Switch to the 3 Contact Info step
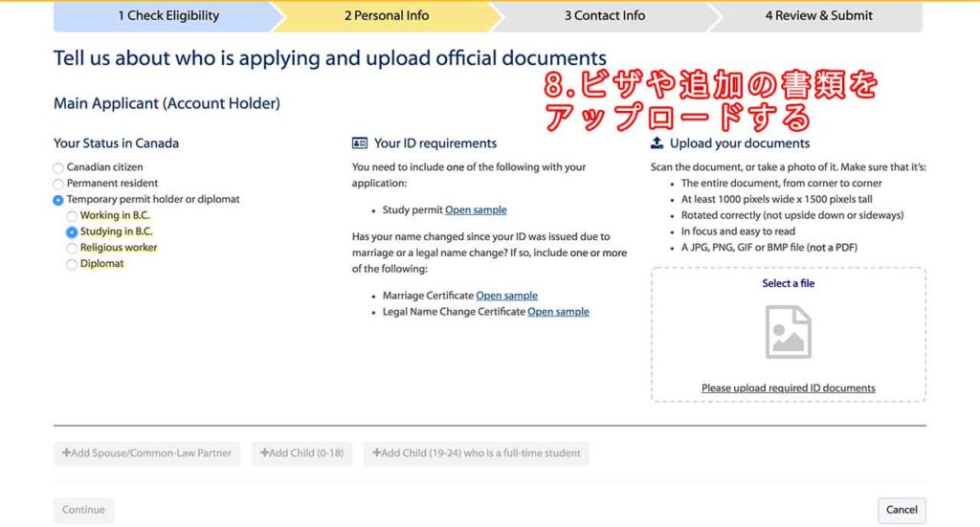Image resolution: width=980 pixels, height=527 pixels. click(604, 15)
